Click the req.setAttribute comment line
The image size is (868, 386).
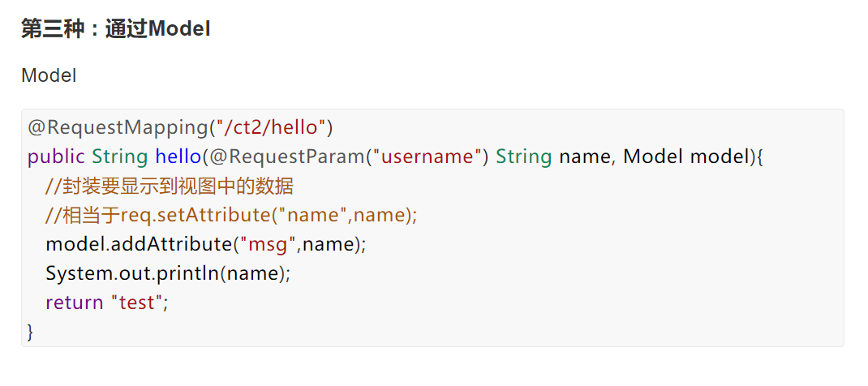pos(231,216)
